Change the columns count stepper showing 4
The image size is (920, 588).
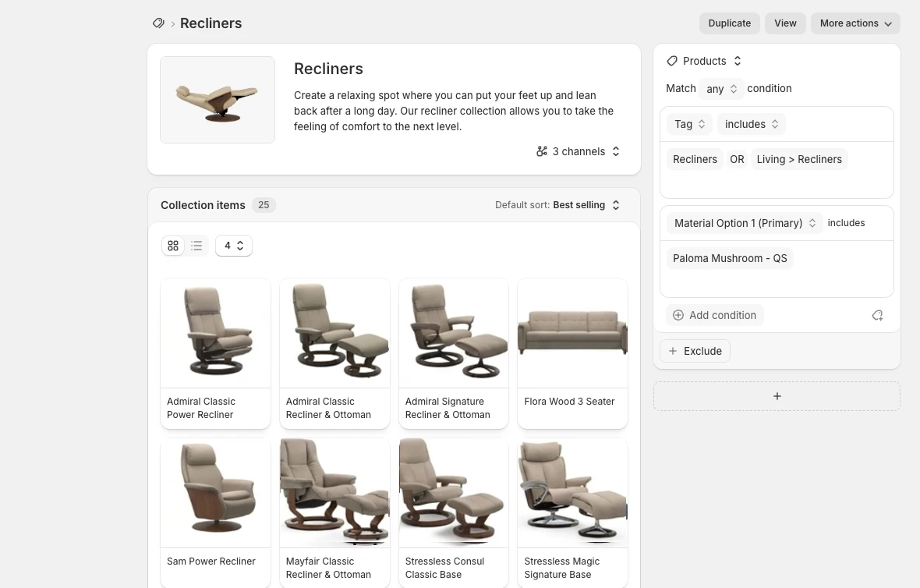[x=234, y=246]
